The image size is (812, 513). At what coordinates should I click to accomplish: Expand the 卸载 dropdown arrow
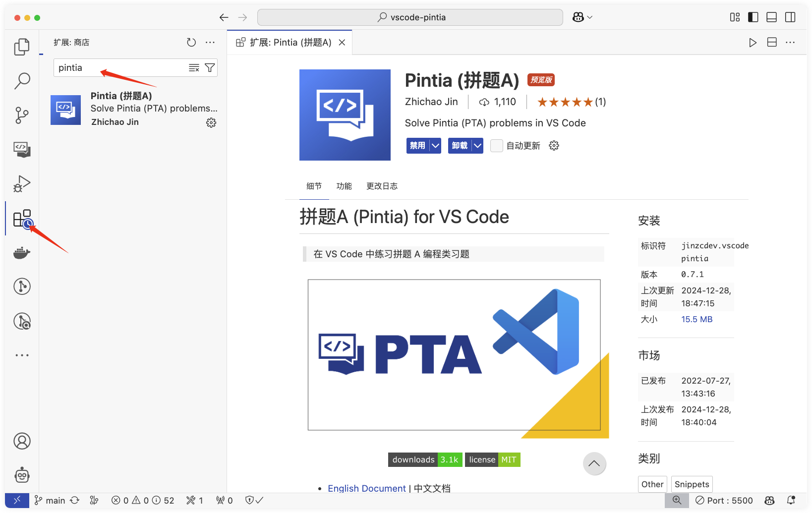(477, 145)
